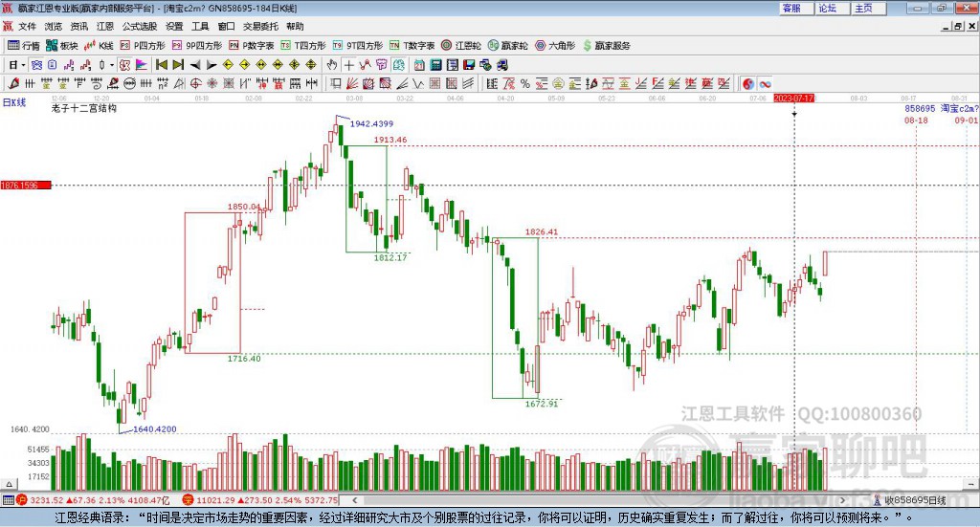Select the hand pan tool

click(331, 65)
